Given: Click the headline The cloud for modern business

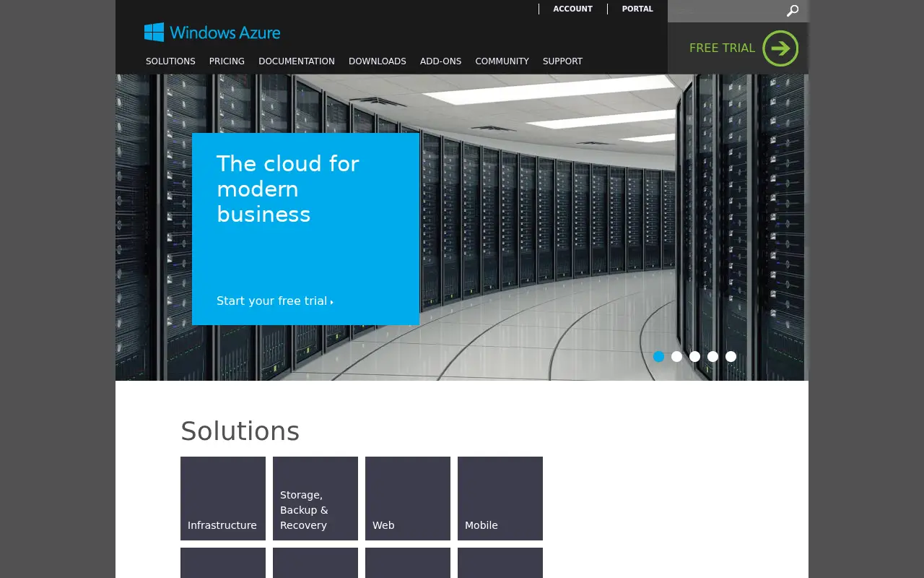Looking at the screenshot, I should pyautogui.click(x=287, y=189).
